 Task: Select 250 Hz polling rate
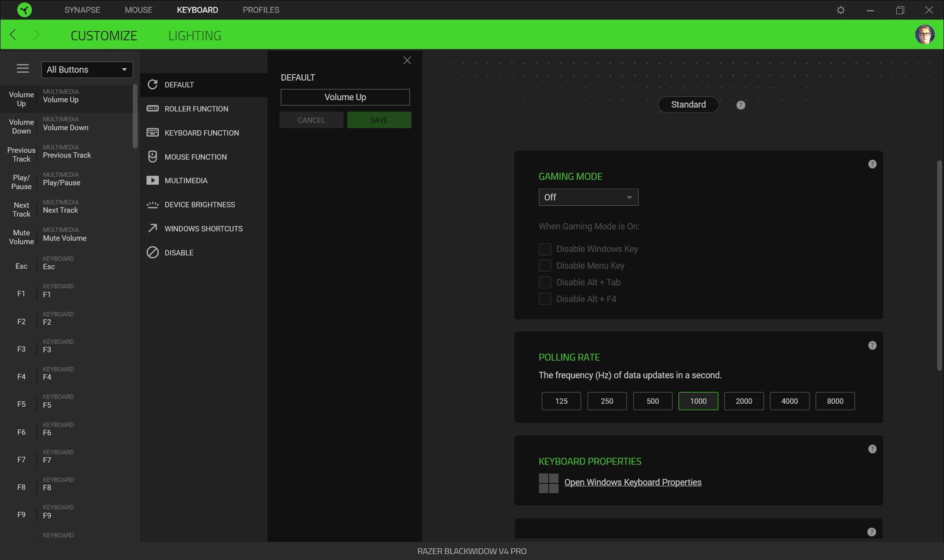click(x=607, y=401)
